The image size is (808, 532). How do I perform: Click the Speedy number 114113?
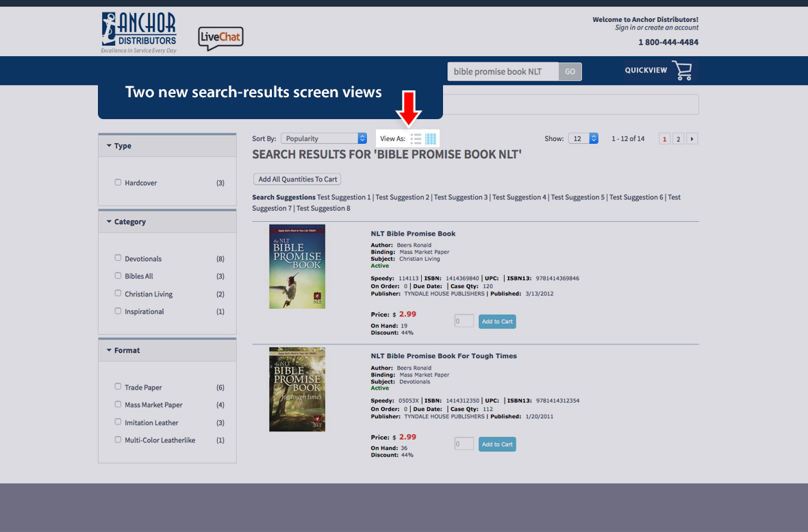[x=409, y=279]
